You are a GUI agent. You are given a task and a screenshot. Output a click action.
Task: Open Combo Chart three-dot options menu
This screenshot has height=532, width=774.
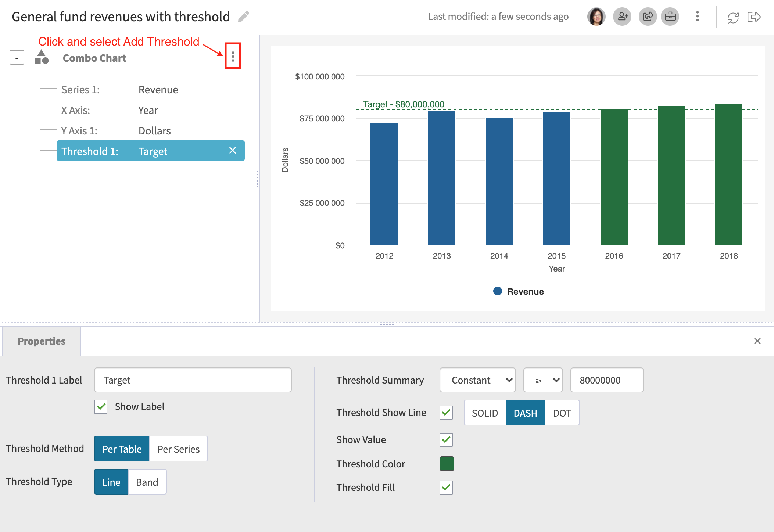pyautogui.click(x=233, y=56)
